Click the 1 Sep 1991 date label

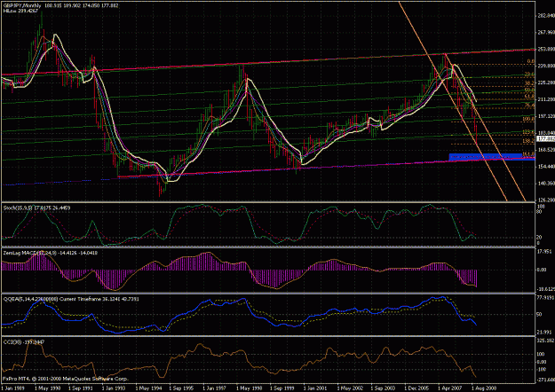tap(81, 388)
